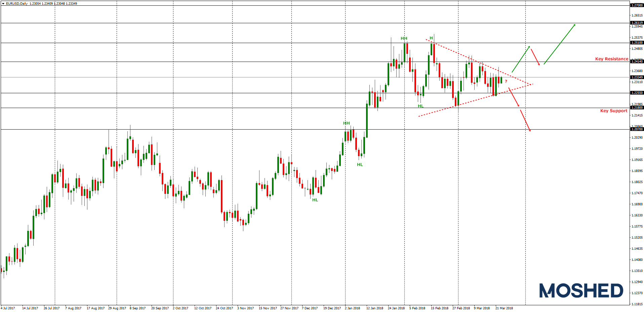Click the HL higher-low marker near 5 Feb
The width and height of the screenshot is (644, 312).
tap(420, 106)
